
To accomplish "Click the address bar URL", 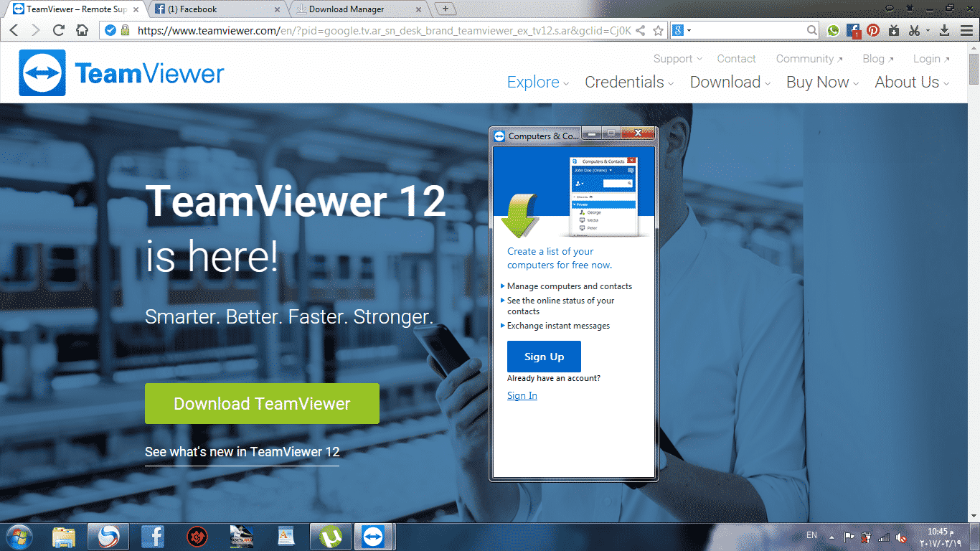I will pyautogui.click(x=385, y=31).
